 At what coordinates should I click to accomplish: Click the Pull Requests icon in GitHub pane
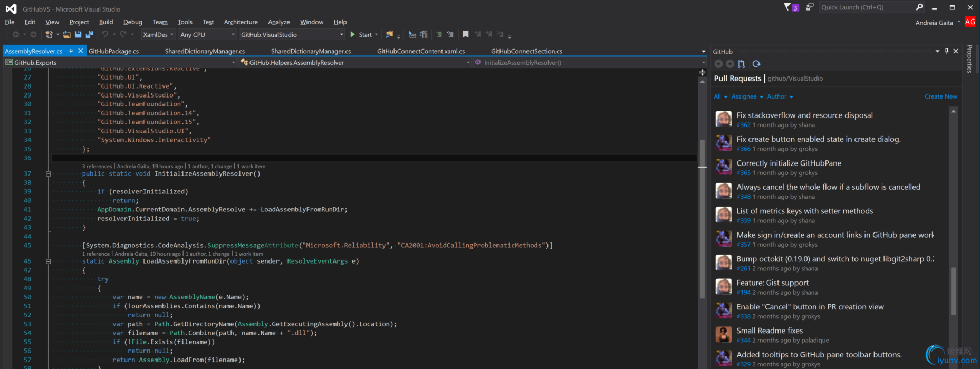coord(742,64)
